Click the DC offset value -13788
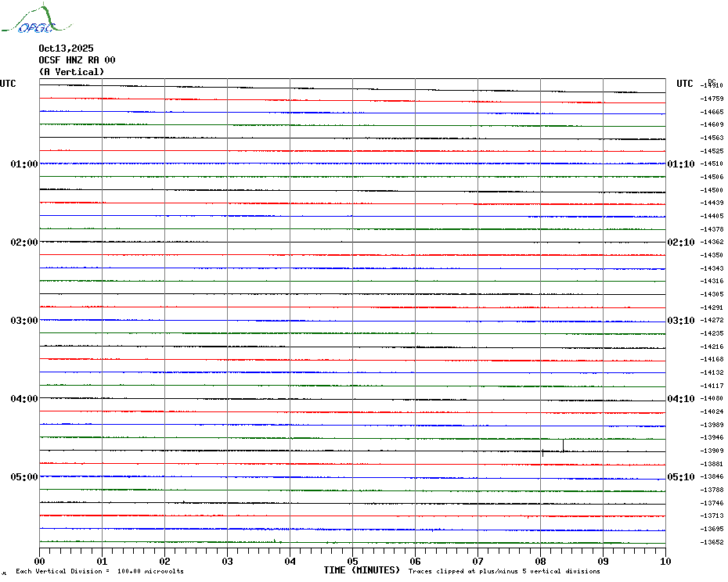Screen dimensions: 728x582 712,490
